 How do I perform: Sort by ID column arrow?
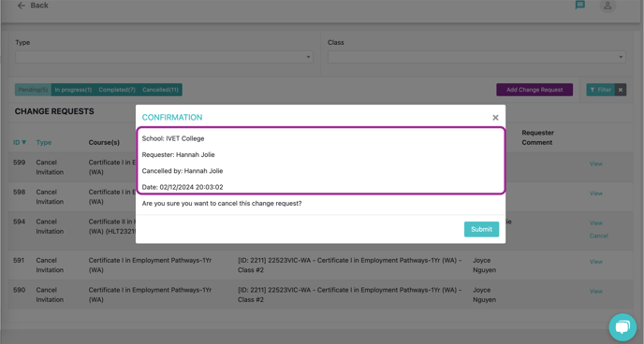pos(23,142)
